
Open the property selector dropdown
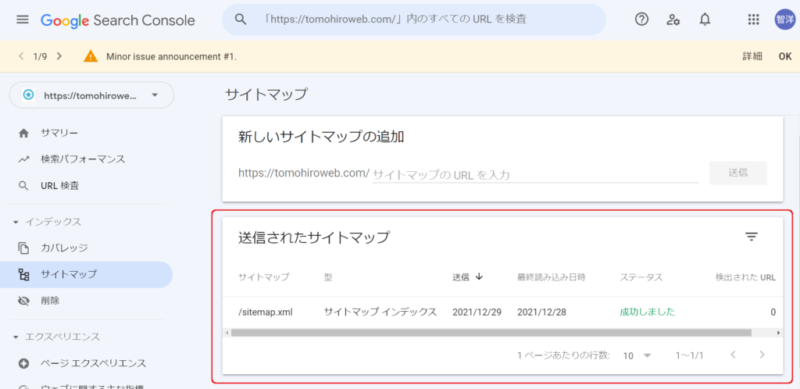92,95
